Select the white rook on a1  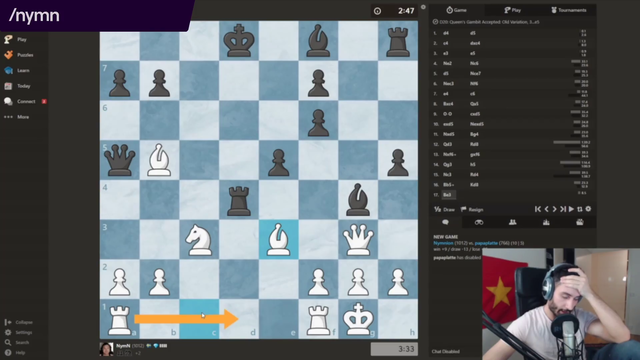120,319
